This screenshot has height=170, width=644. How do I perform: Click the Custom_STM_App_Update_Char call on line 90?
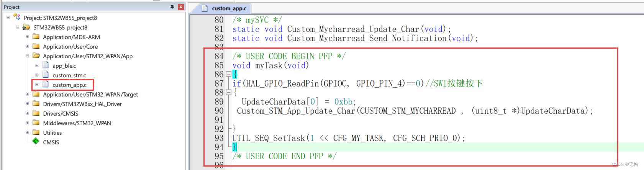[x=415, y=111]
